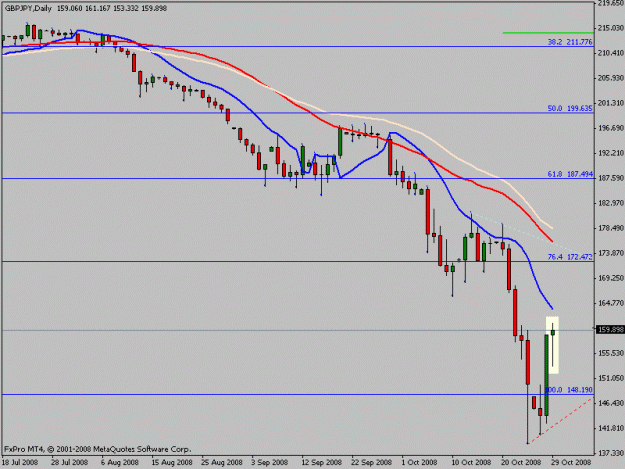
Task: Click the 201.310 price axis label
Action: pyautogui.click(x=611, y=103)
